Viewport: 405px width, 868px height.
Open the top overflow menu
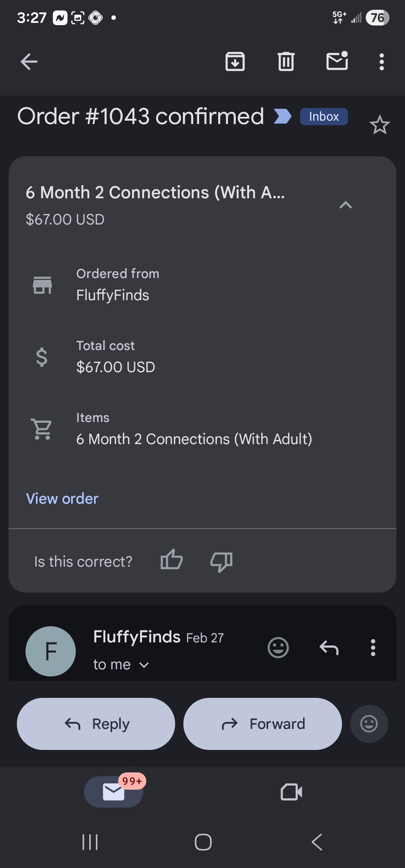tap(381, 62)
